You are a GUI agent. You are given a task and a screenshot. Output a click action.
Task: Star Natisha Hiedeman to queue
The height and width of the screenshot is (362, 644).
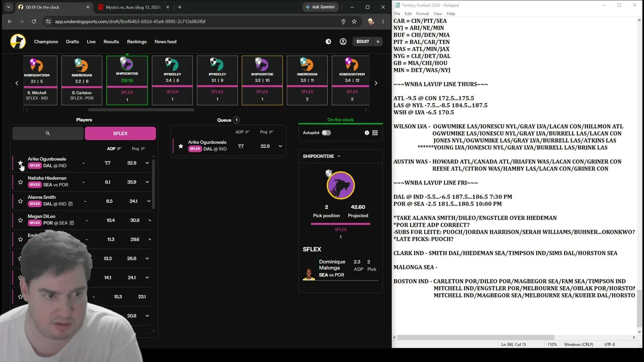coord(20,182)
